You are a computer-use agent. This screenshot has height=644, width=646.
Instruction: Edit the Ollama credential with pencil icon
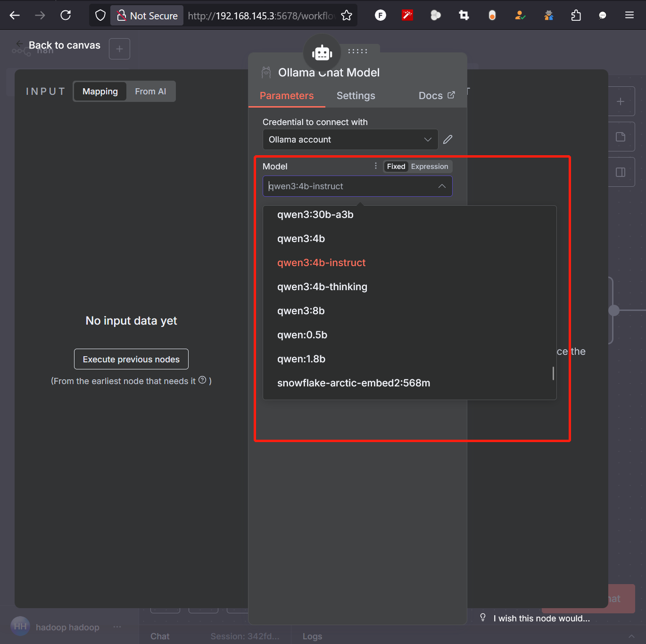coord(448,139)
